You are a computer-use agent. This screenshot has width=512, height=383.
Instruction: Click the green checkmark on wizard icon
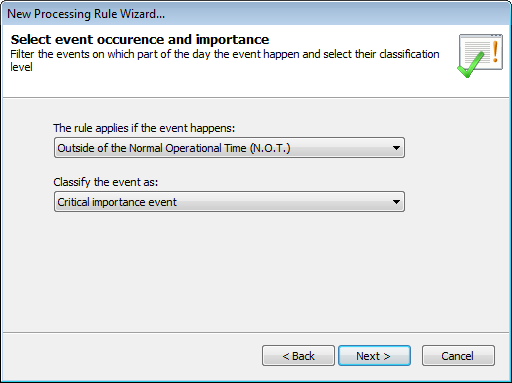tap(470, 65)
